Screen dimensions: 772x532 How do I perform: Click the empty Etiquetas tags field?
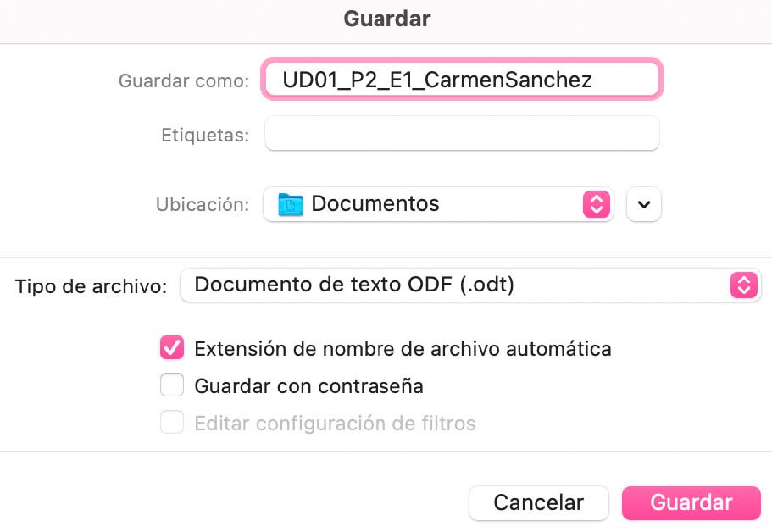[x=462, y=134]
